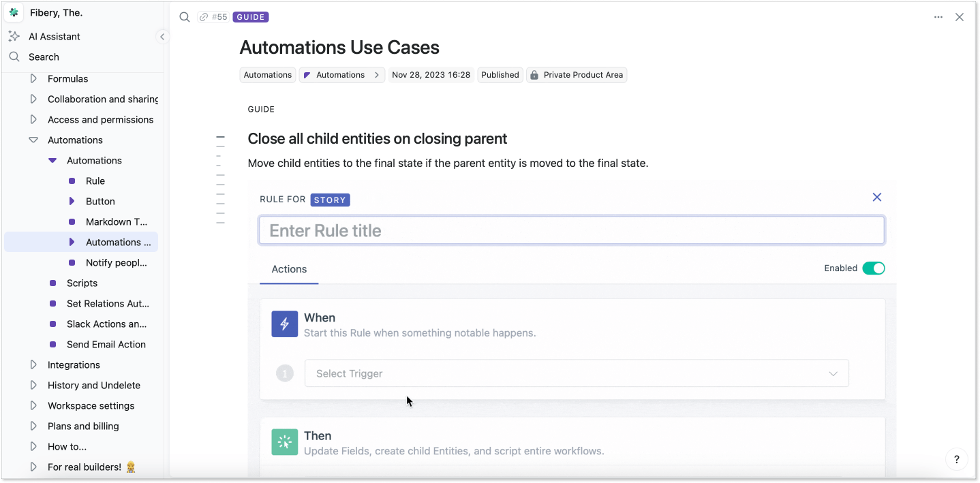Click the Fibery workspace logo icon
Image resolution: width=980 pixels, height=483 pixels.
[14, 13]
